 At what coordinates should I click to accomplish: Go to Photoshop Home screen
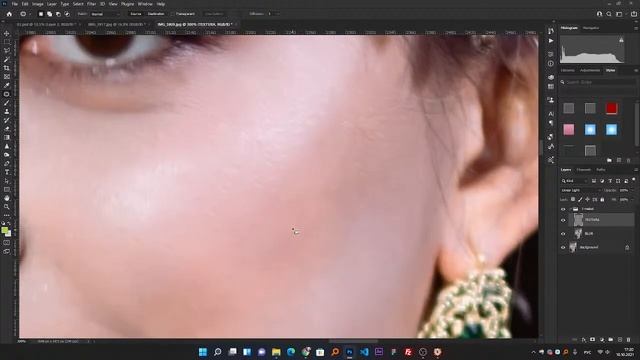coord(9,14)
